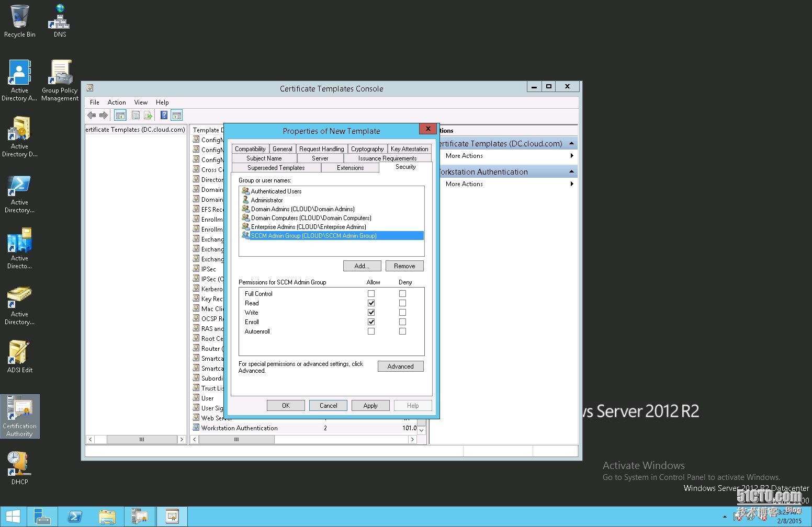Click the Export List toolbar icon
Viewport: 812px width, 527px height.
tap(148, 116)
